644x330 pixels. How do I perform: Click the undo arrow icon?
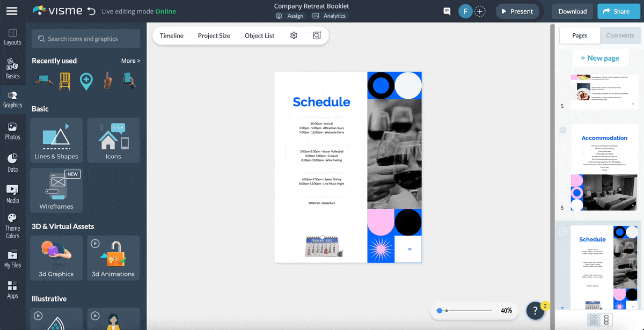(91, 11)
